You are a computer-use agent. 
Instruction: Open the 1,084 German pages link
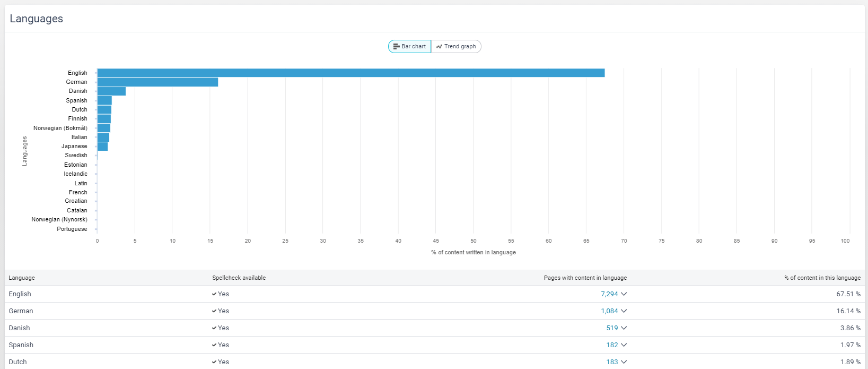pyautogui.click(x=609, y=311)
